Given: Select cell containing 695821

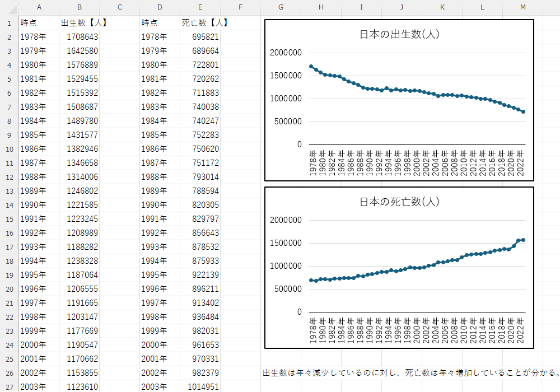Looking at the screenshot, I should tap(200, 36).
